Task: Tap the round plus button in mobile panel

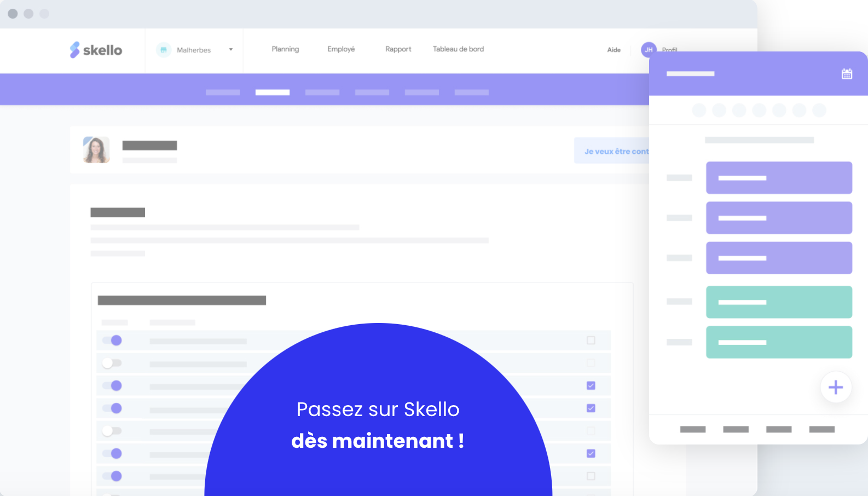Action: click(836, 387)
